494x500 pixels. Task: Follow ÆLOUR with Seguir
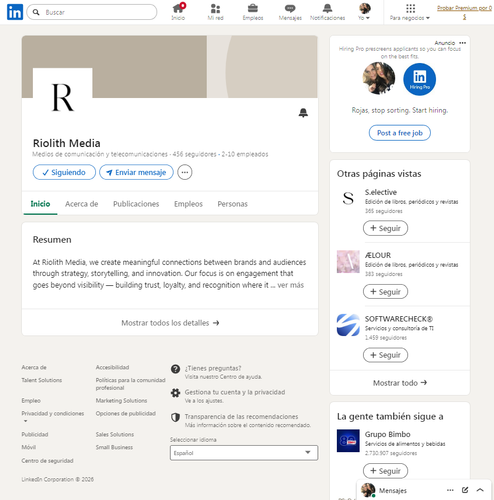385,292
